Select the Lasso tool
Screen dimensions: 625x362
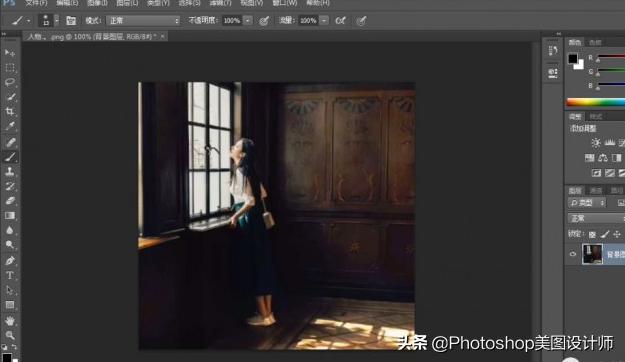(10, 82)
